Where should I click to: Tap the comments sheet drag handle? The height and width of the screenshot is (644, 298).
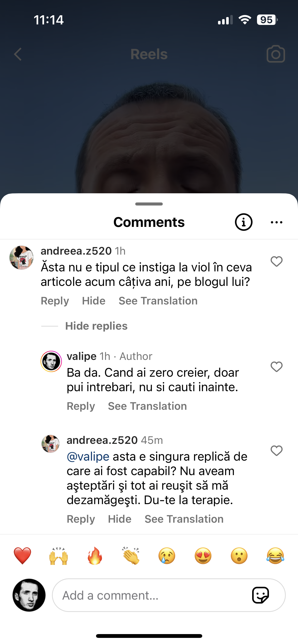pos(149,204)
